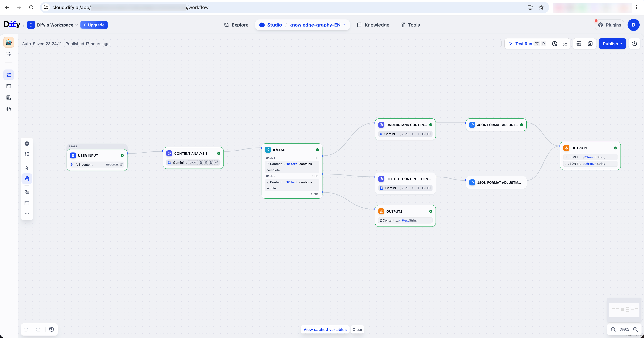Select the hand pan mode tool
Screen dimensions: 644x338
tap(27, 179)
